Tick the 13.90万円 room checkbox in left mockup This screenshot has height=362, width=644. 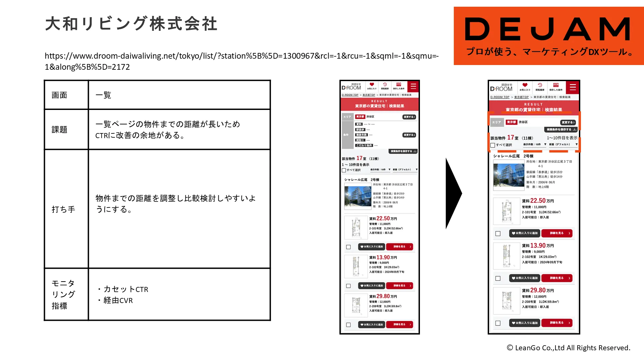pyautogui.click(x=348, y=286)
